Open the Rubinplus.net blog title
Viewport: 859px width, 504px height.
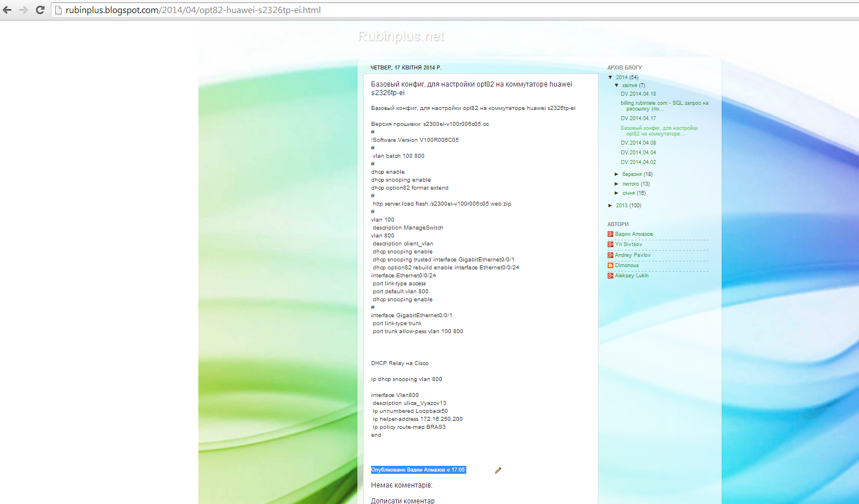tap(401, 36)
